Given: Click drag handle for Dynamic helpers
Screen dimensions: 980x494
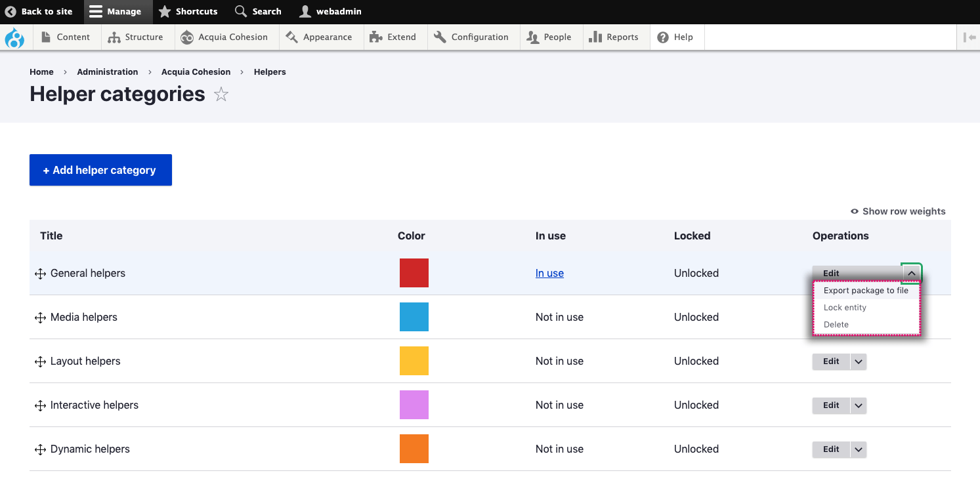Looking at the screenshot, I should pos(40,449).
